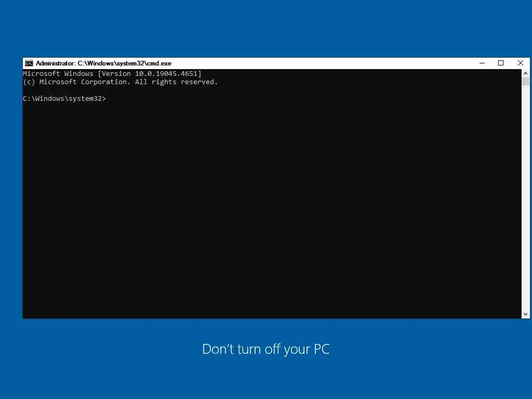Click the console scrollbar down arrow
Screen dimensions: 532x399
pyautogui.click(x=526, y=314)
